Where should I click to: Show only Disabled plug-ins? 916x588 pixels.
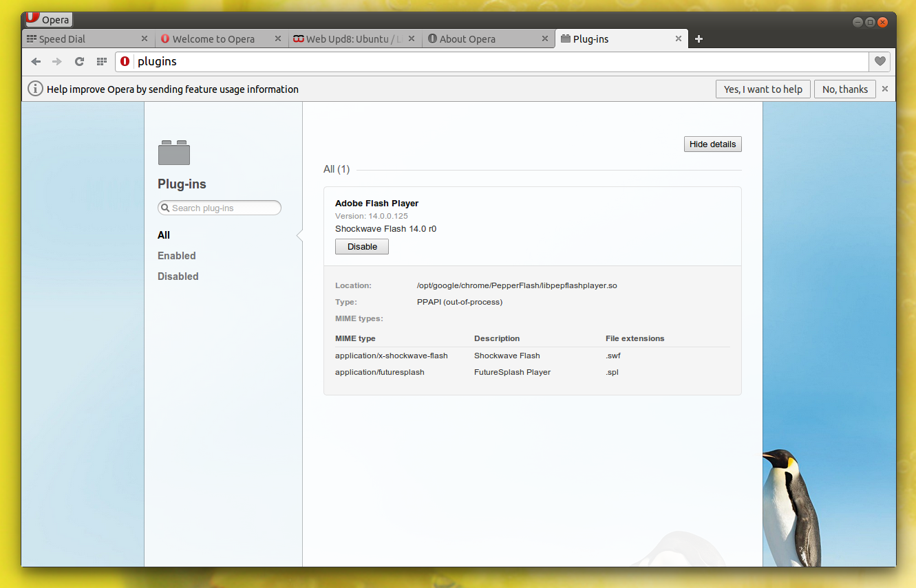(x=178, y=276)
